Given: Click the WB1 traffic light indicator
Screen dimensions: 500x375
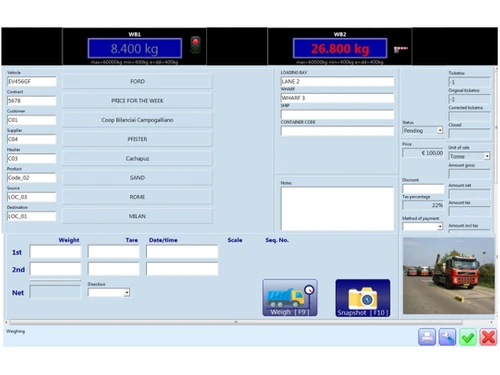Looking at the screenshot, I should click(196, 45).
